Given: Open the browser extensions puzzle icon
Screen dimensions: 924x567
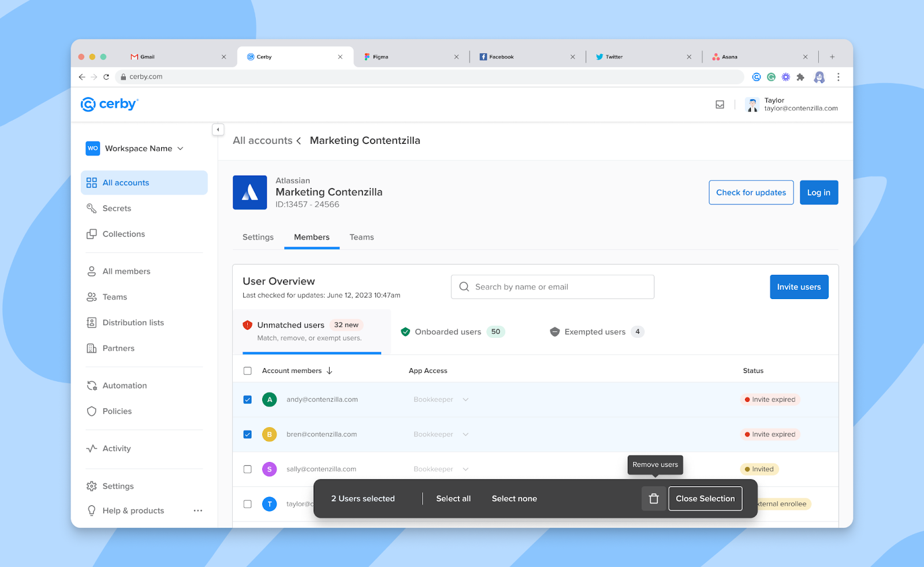Looking at the screenshot, I should click(800, 77).
